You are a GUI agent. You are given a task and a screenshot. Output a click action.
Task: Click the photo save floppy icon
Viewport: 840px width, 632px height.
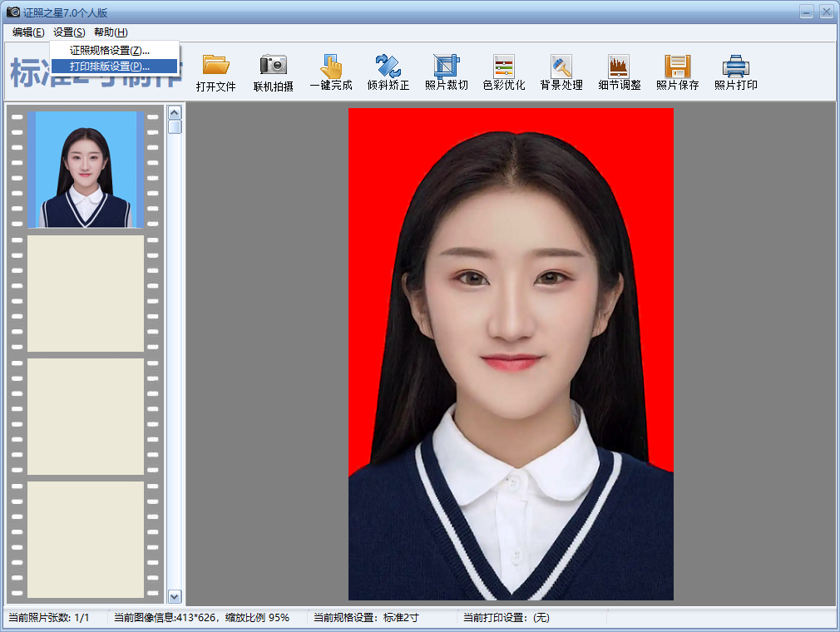677,67
